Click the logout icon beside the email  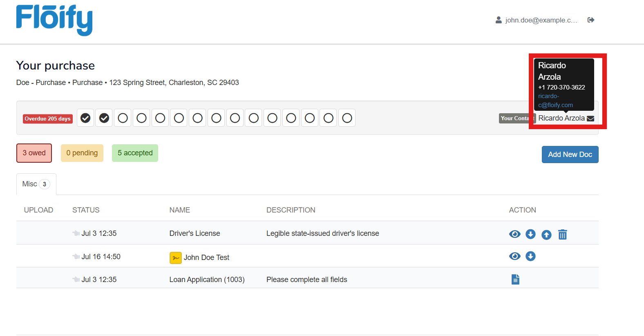pos(590,20)
